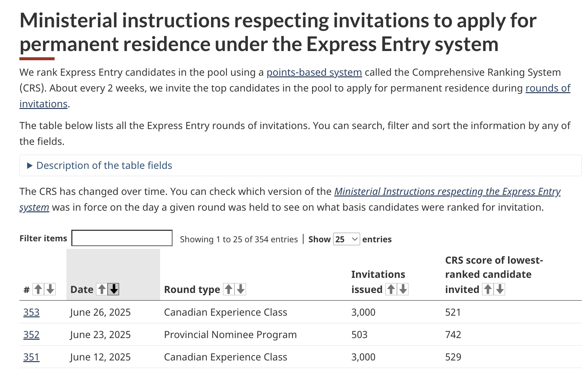Expand Description of the table fields

pos(104,166)
